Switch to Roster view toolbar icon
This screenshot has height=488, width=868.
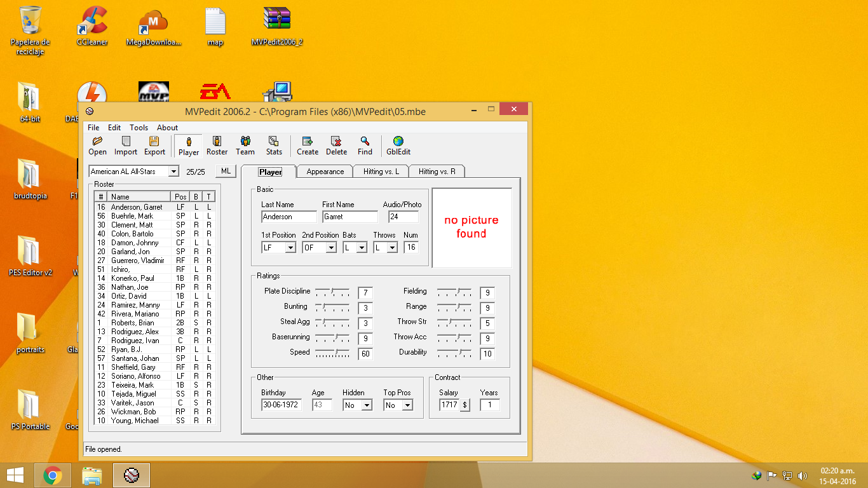coord(217,146)
